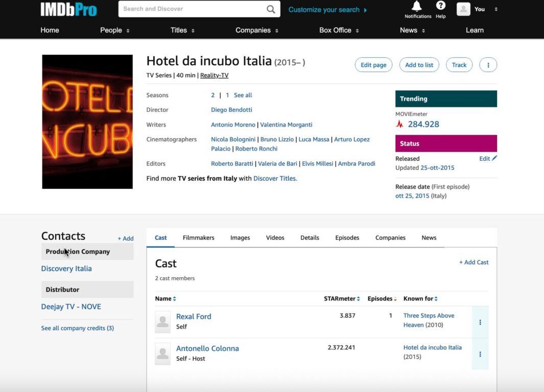Screen dimensions: 544x392
Task: Switch to the Episodes tab
Action: pos(347,238)
